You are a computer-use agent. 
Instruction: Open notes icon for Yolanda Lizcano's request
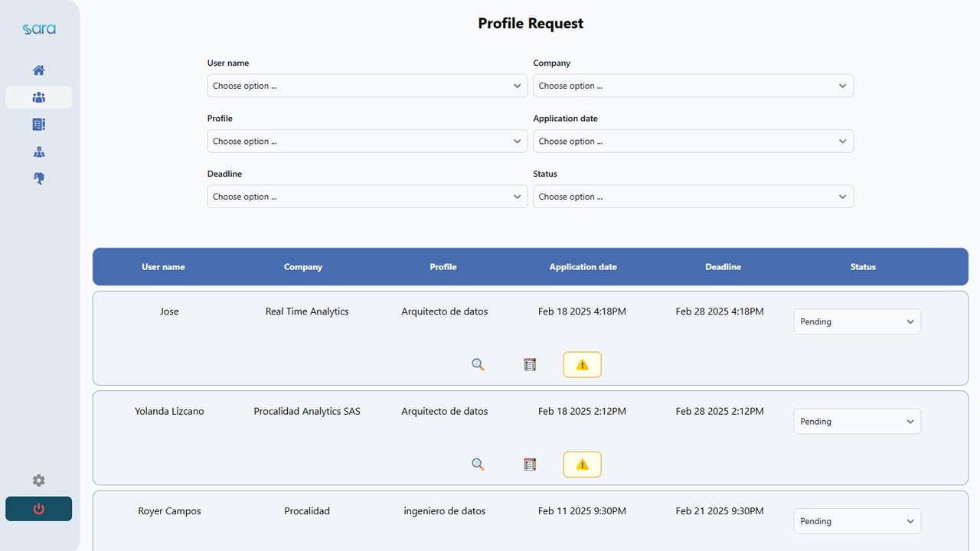(530, 464)
